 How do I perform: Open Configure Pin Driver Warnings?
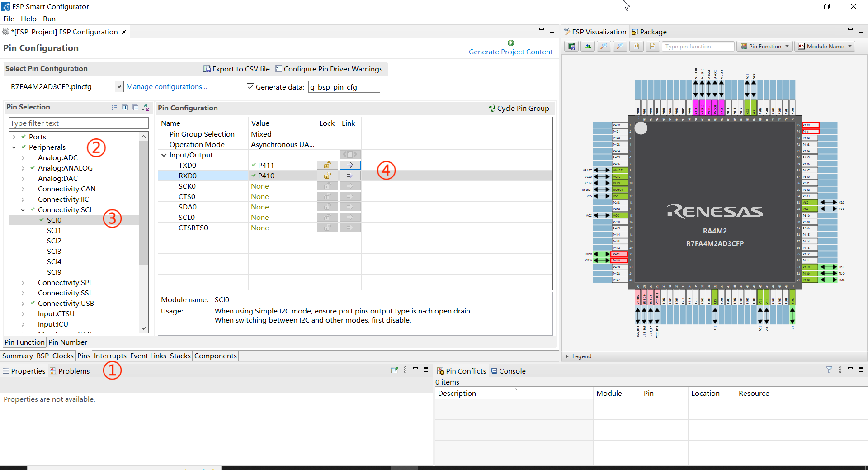click(x=329, y=69)
